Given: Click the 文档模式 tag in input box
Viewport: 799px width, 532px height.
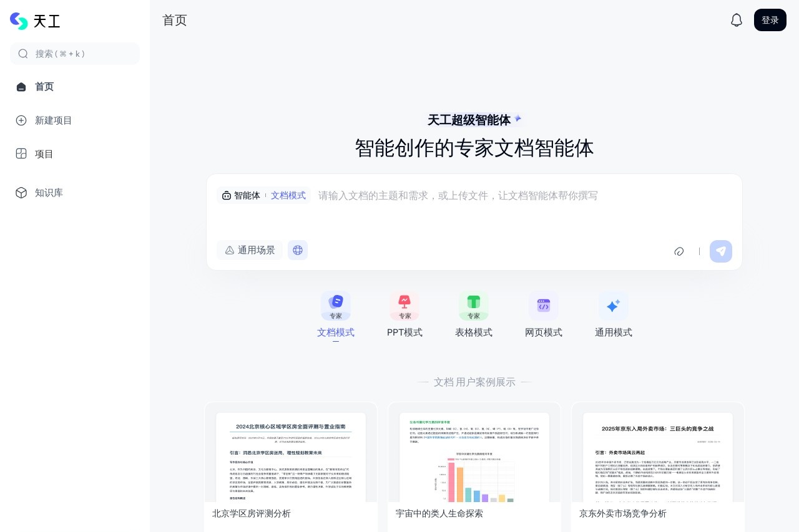Looking at the screenshot, I should pyautogui.click(x=288, y=195).
